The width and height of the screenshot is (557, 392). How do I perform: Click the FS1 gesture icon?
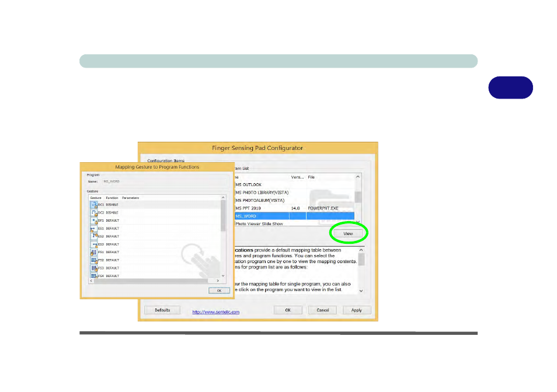click(94, 252)
